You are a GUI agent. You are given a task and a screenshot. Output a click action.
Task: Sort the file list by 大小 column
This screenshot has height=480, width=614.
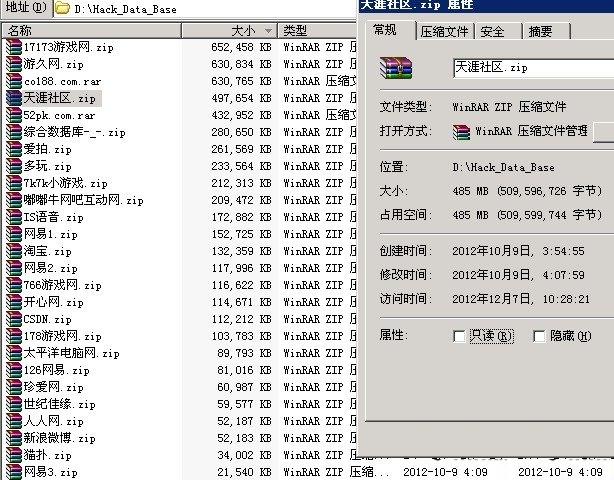click(229, 31)
